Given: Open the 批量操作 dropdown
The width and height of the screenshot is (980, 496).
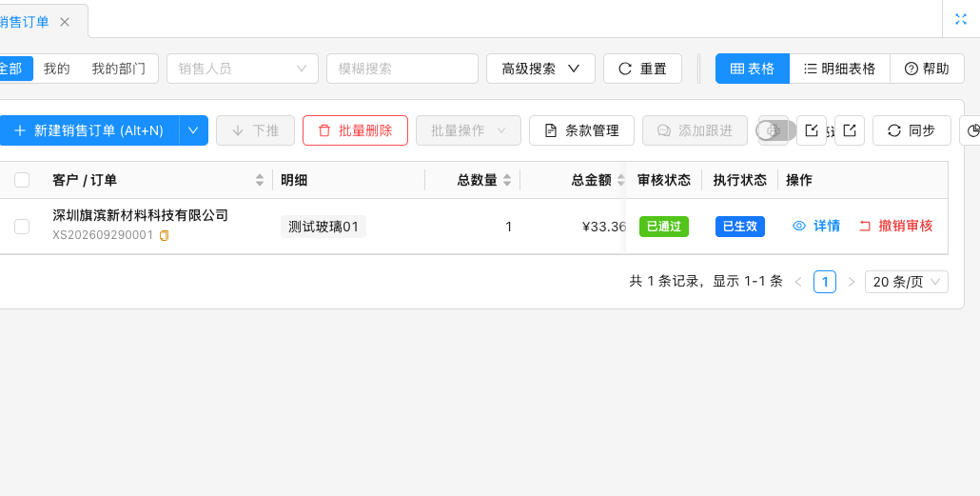Looking at the screenshot, I should (x=468, y=130).
